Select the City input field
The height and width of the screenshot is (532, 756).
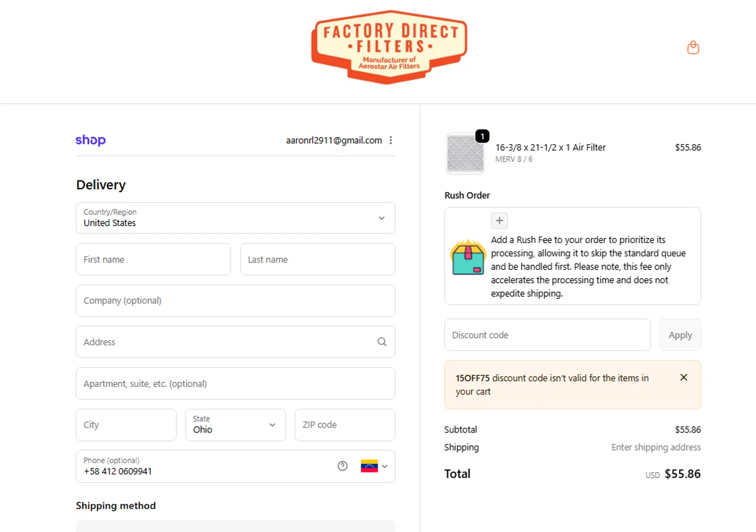tap(126, 425)
